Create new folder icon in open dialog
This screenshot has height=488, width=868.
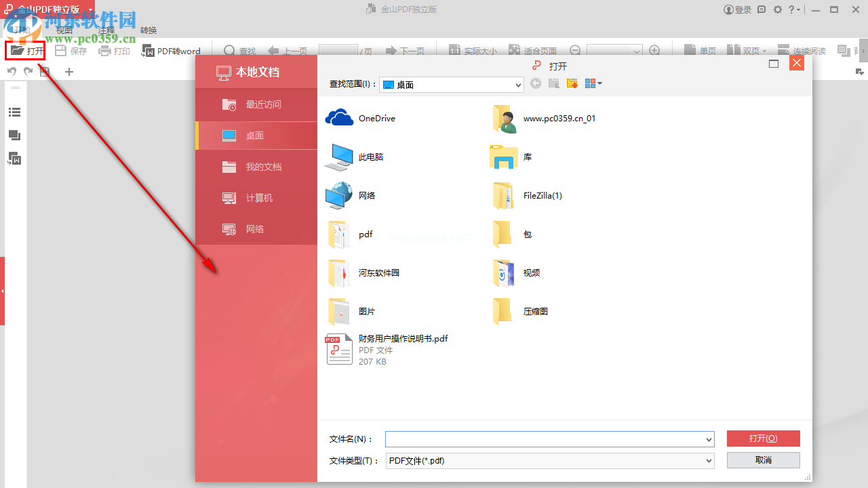point(572,83)
